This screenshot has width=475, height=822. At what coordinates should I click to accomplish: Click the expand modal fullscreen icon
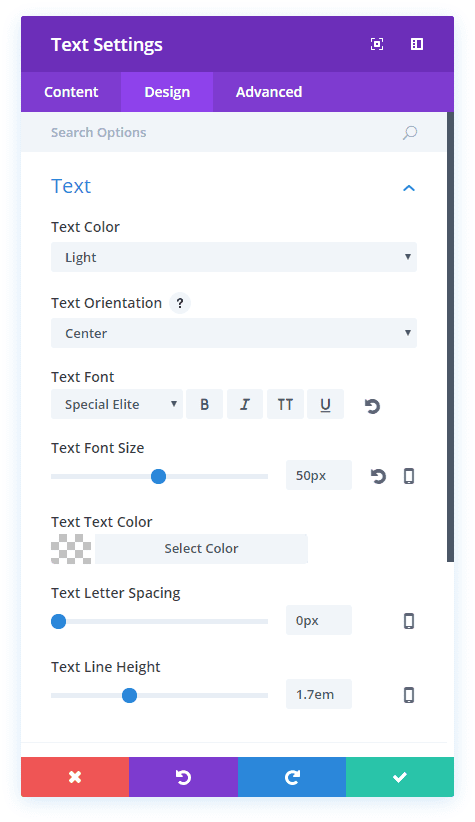[376, 45]
